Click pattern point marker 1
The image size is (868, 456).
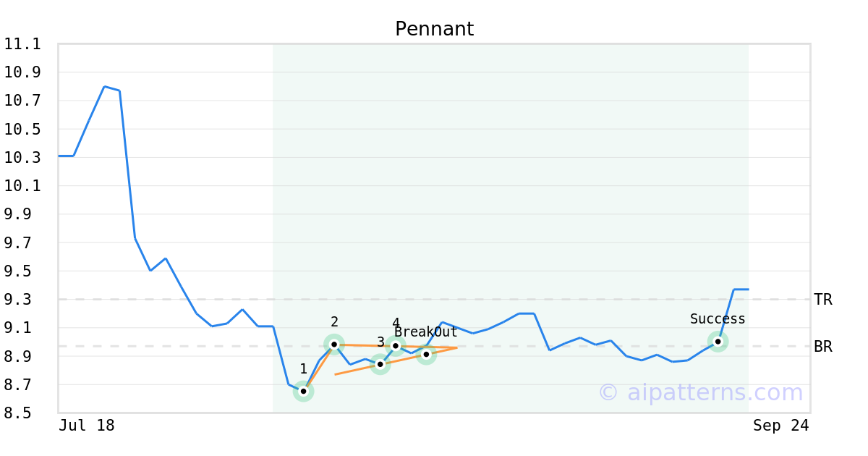click(304, 392)
